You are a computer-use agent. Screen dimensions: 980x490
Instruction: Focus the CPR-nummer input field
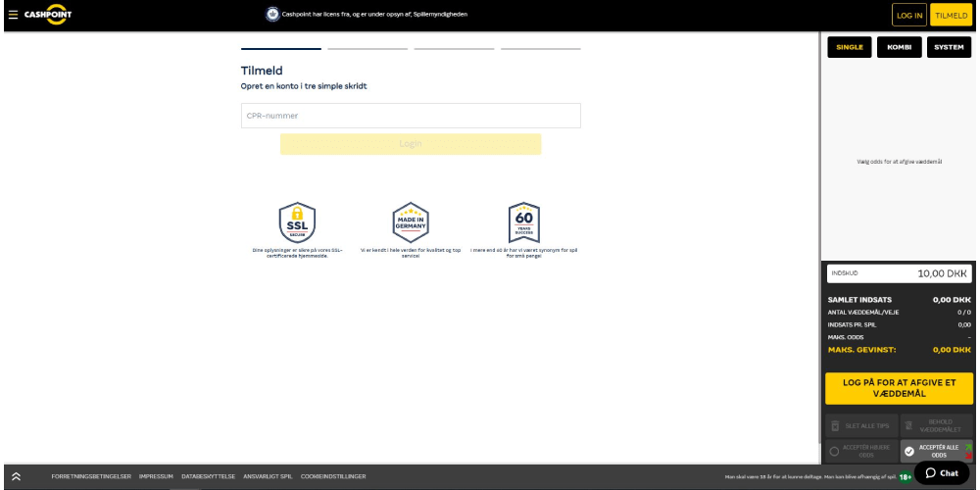[411, 116]
